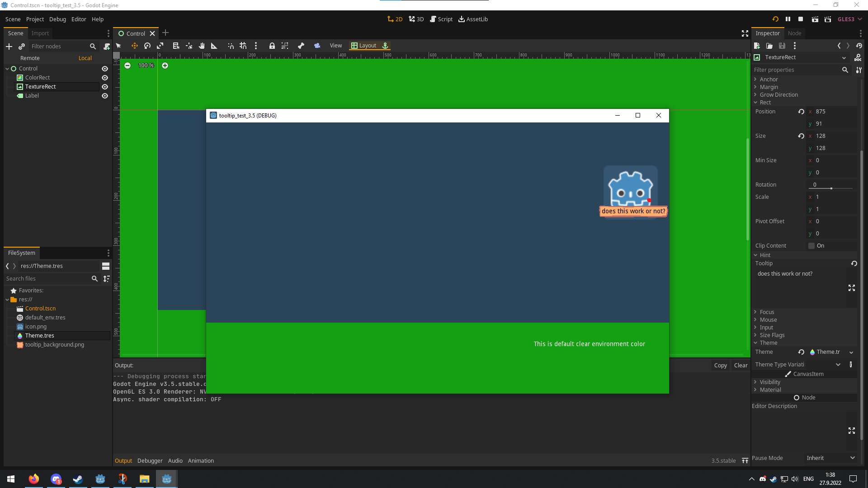868x488 pixels.
Task: Click the Clear button in Output panel
Action: click(741, 365)
